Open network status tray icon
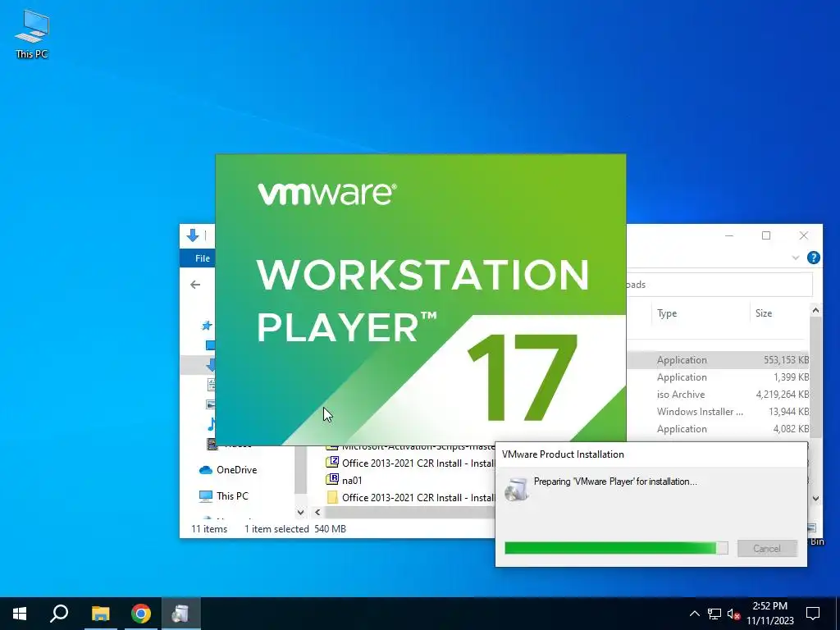Image resolution: width=840 pixels, height=630 pixels. tap(714, 614)
